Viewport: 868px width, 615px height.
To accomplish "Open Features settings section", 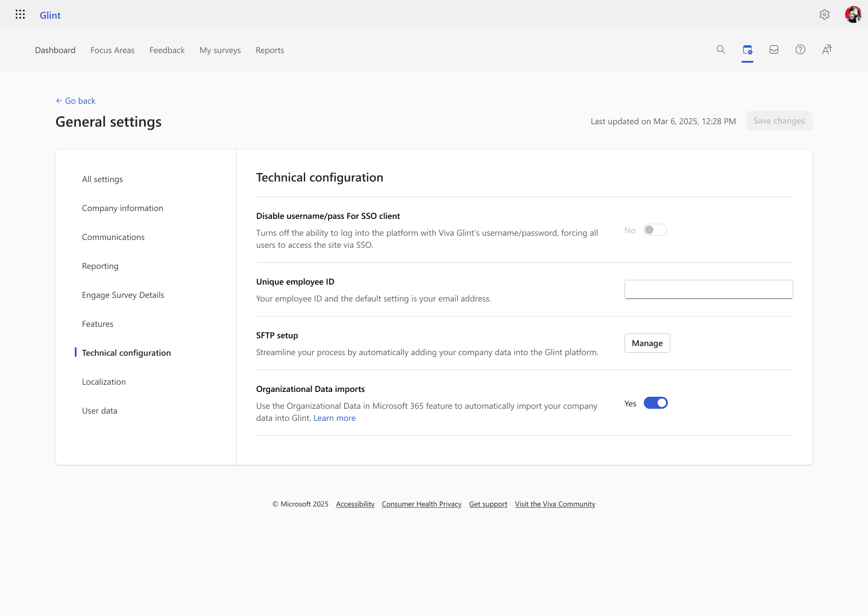I will (x=98, y=324).
